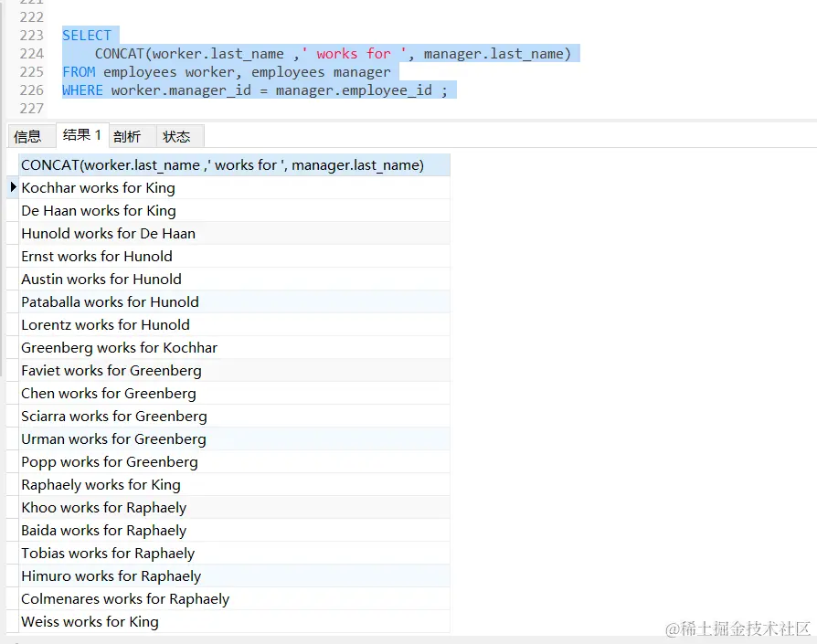Select row 'Faviet works for Greenberg'
The width and height of the screenshot is (817, 644).
point(234,371)
